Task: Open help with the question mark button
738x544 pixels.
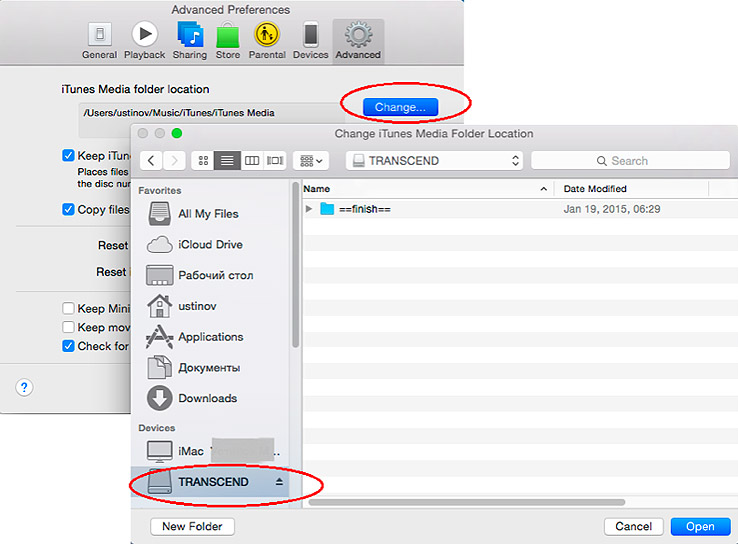Action: pyautogui.click(x=24, y=387)
